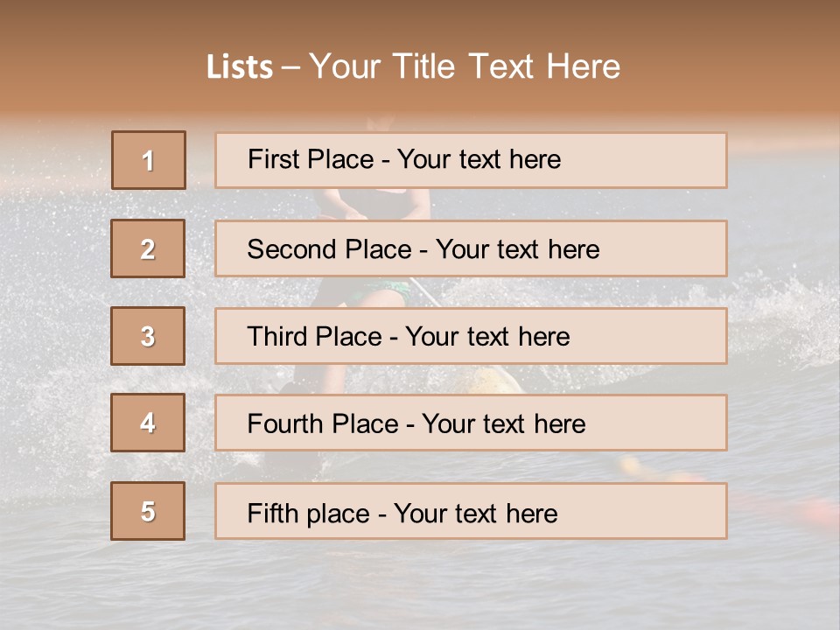Select the number 1 box
Viewport: 840px width, 630px height.
(x=149, y=160)
